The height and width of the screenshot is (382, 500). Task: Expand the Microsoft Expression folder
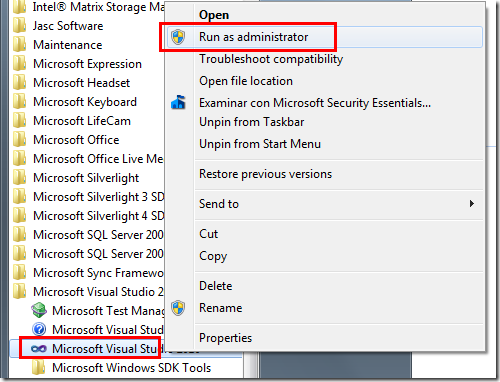coord(77,64)
